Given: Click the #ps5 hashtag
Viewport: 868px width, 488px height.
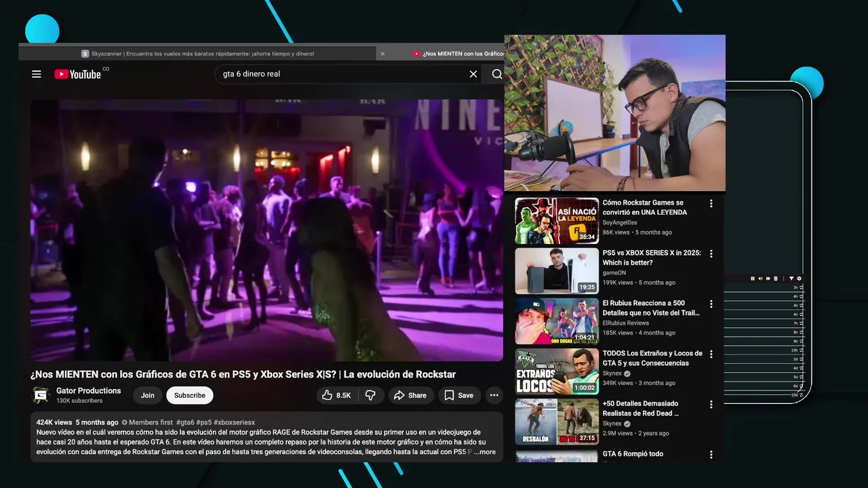Looking at the screenshot, I should 204,422.
